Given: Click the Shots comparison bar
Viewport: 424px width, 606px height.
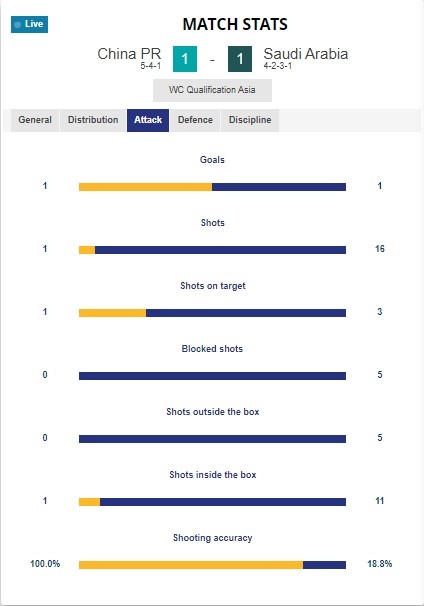Looking at the screenshot, I should coord(212,250).
